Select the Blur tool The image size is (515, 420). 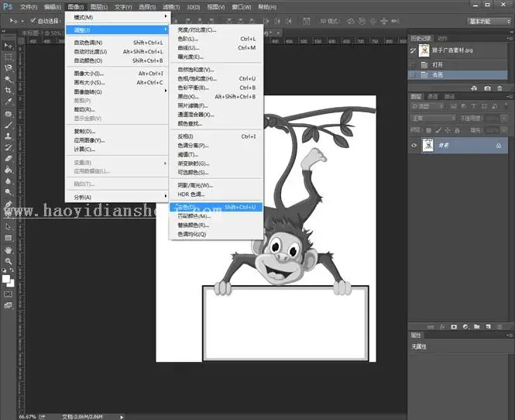(9, 181)
